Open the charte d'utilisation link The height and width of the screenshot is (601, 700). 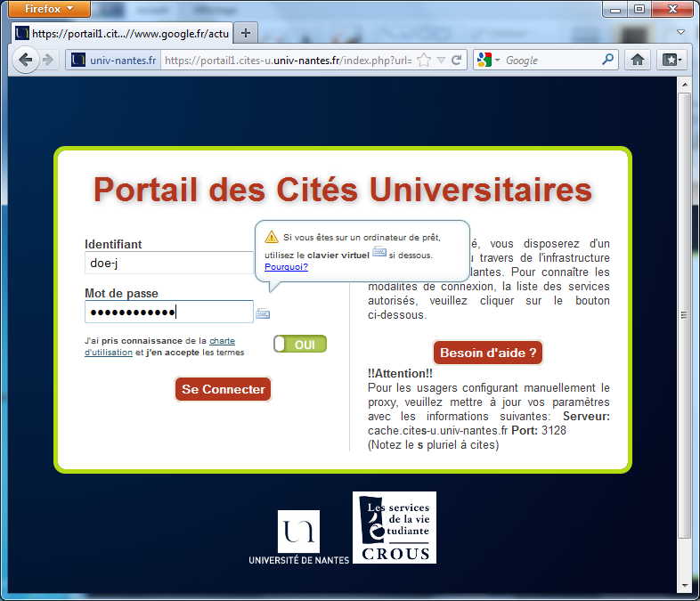coord(222,341)
